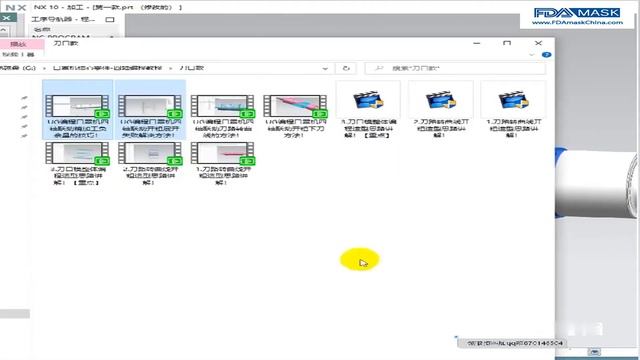Screen dimensions: 640x360
Task: Open the clapperboard file labeled 3 with 【重点】
Action: coord(368,100)
